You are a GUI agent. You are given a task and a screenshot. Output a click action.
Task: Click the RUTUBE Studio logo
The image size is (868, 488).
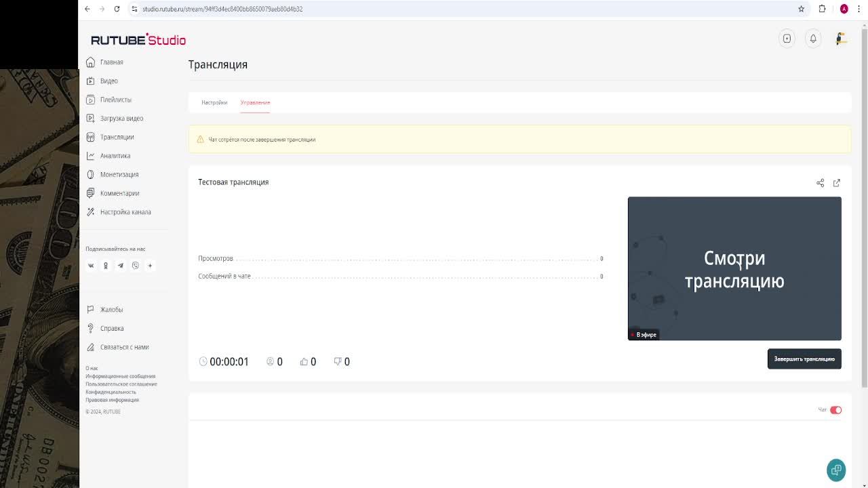click(x=138, y=40)
